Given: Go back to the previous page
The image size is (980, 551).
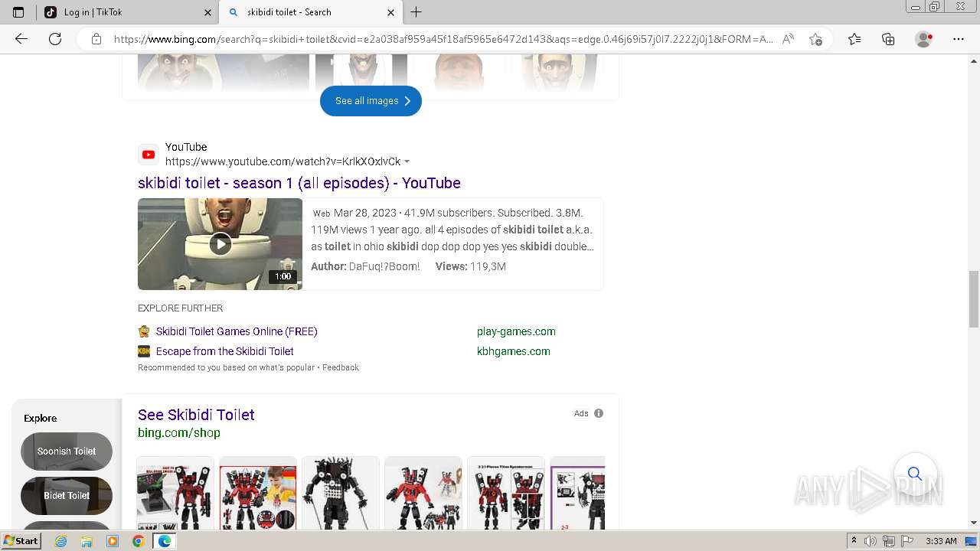Looking at the screenshot, I should 21,39.
